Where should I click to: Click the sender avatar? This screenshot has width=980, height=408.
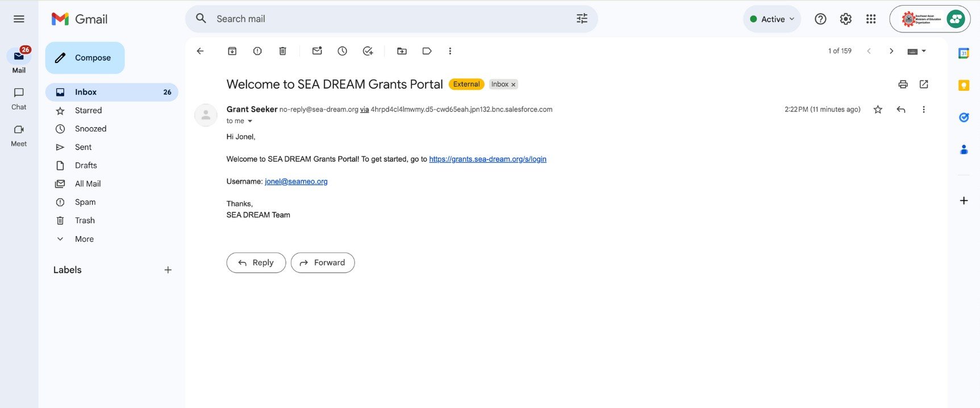(206, 115)
